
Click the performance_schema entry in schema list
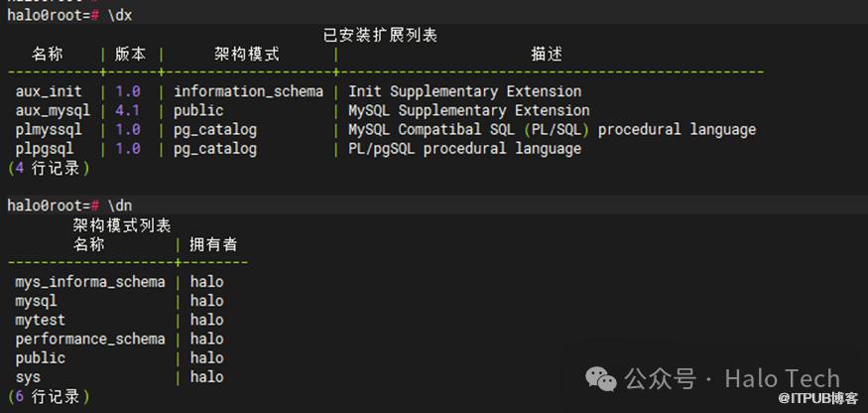(x=90, y=339)
